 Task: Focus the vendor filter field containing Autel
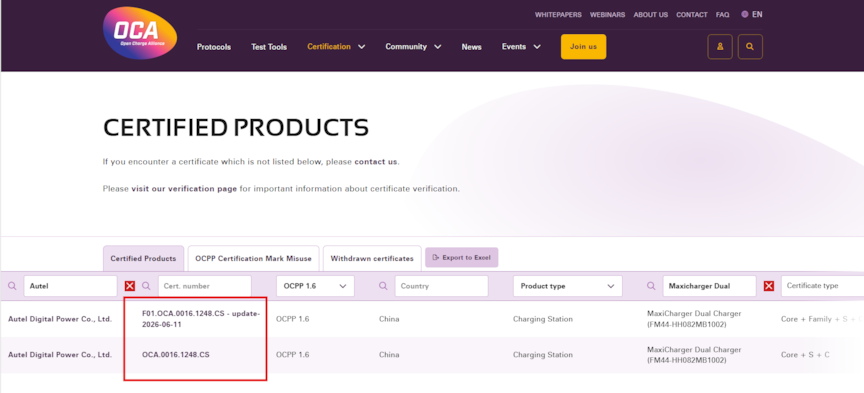71,286
